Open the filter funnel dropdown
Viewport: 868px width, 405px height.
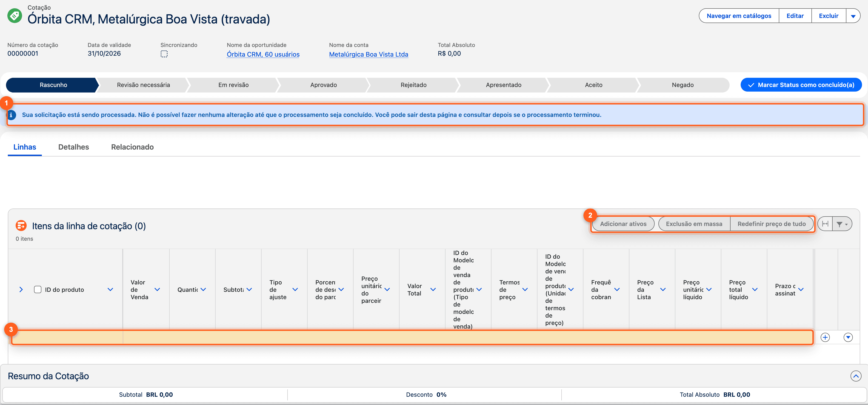842,224
